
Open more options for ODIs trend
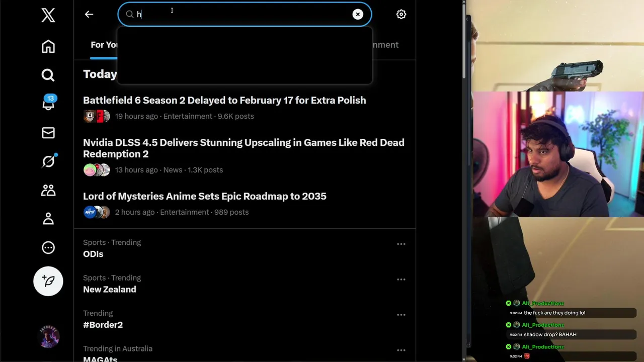(401, 244)
